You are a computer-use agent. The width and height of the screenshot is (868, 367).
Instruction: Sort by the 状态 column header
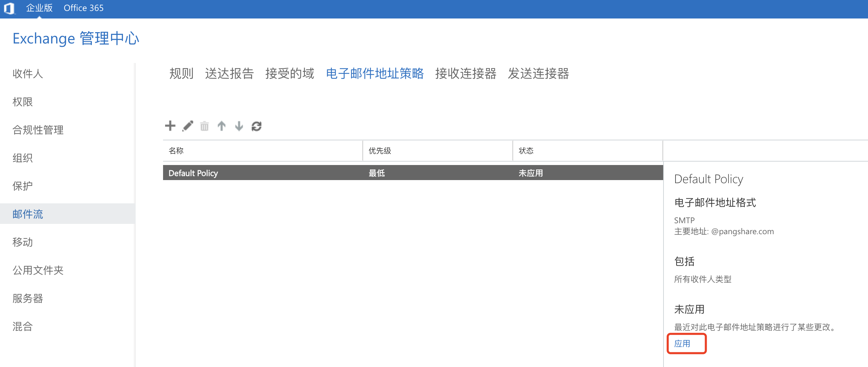coord(588,151)
